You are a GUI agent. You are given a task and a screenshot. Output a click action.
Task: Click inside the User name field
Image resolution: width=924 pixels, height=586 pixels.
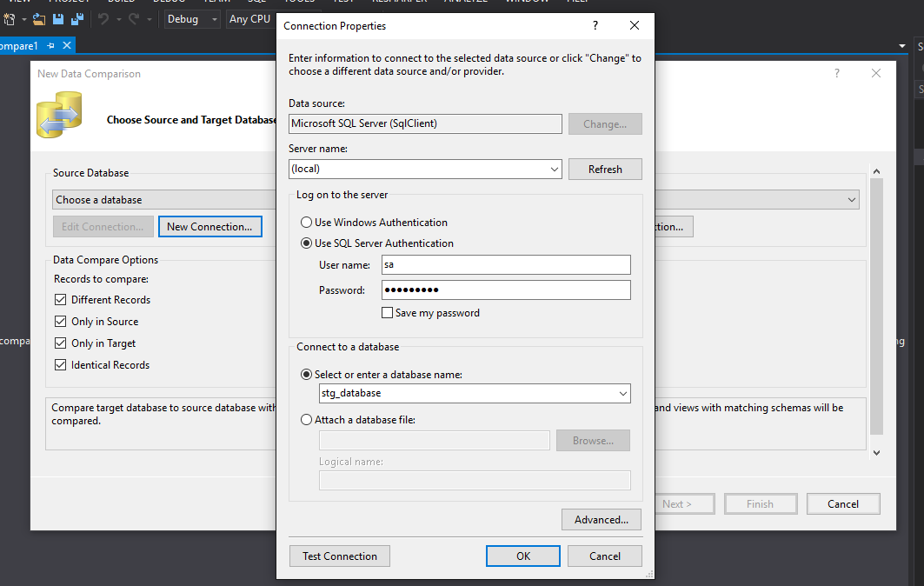click(x=504, y=264)
